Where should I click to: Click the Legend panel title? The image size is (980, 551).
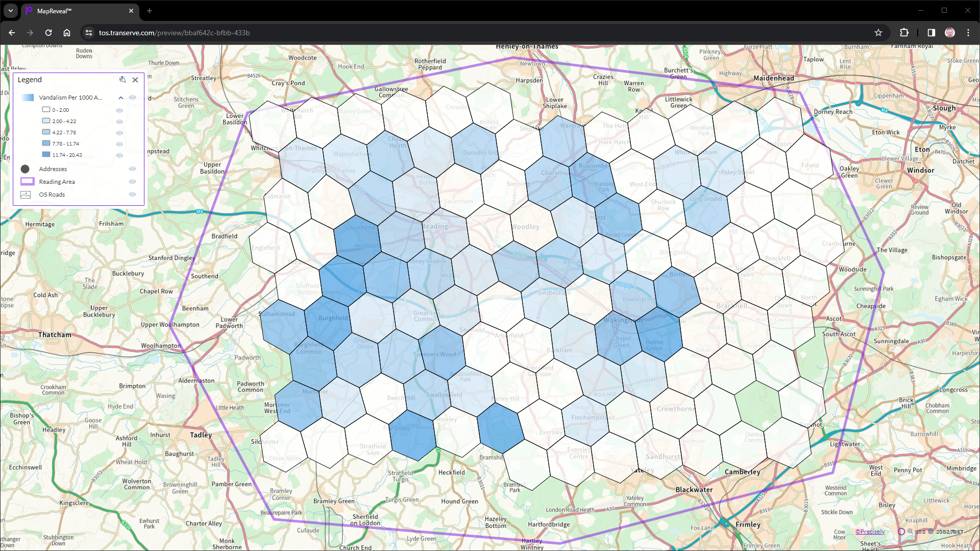coord(30,80)
